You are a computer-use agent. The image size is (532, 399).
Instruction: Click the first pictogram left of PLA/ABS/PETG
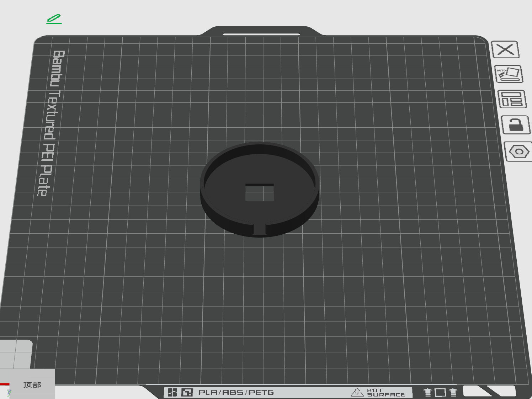point(172,393)
